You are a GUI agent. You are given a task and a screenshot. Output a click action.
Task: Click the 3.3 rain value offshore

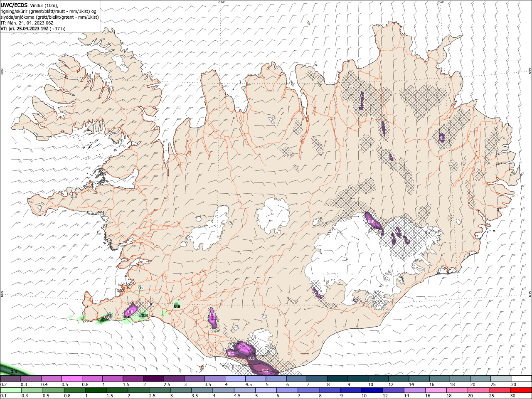(x=14, y=371)
